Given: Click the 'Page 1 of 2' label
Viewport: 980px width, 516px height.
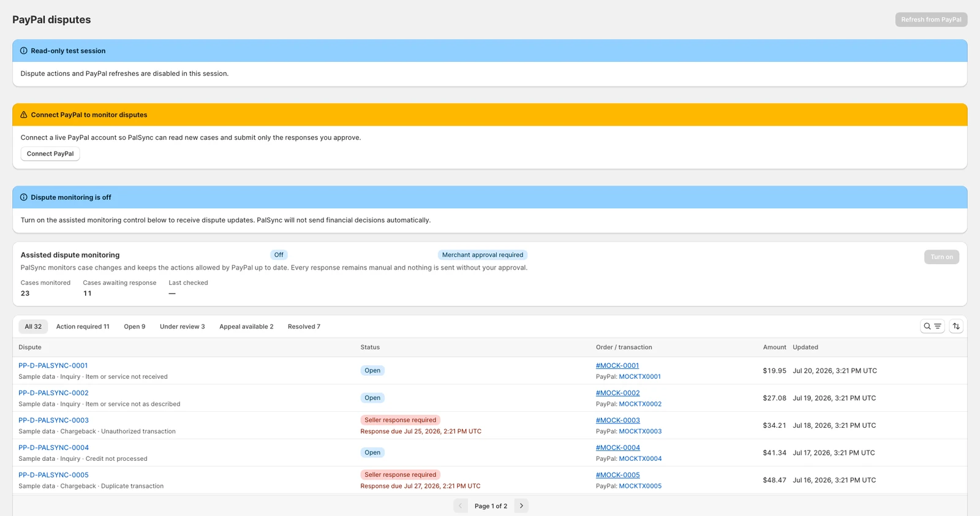Looking at the screenshot, I should pyautogui.click(x=491, y=506).
